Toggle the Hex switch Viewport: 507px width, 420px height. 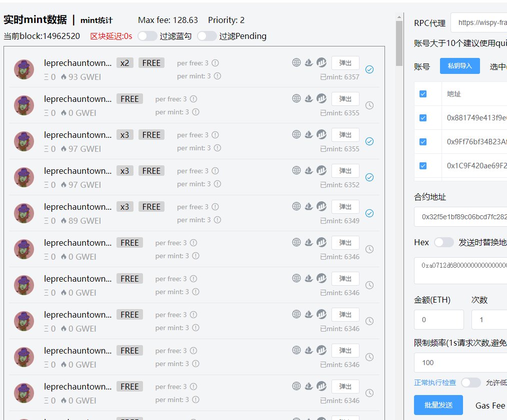click(443, 242)
